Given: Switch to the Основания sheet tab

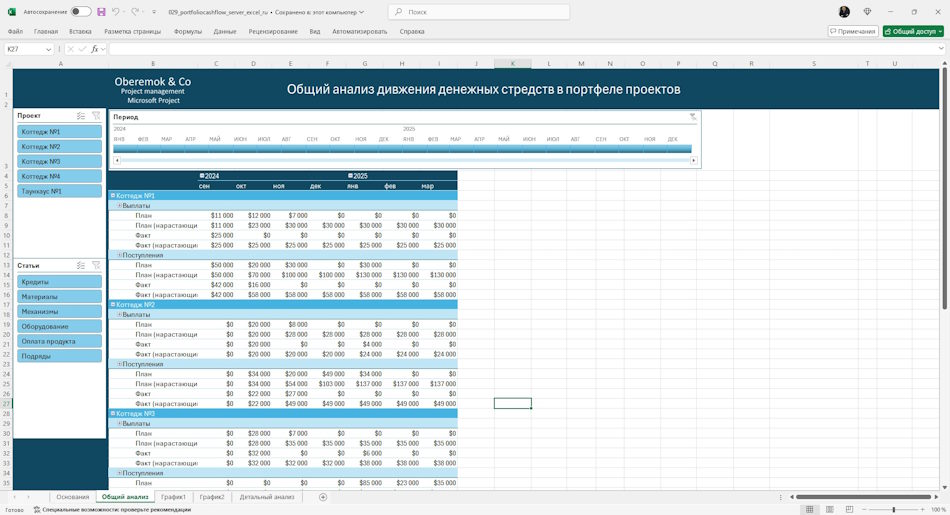Looking at the screenshot, I should [73, 497].
